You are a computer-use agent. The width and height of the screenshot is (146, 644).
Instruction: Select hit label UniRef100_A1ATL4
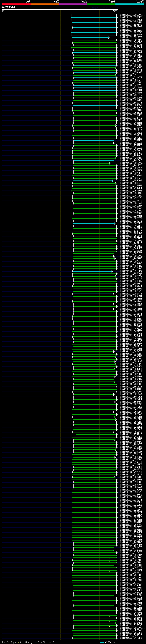(131, 304)
